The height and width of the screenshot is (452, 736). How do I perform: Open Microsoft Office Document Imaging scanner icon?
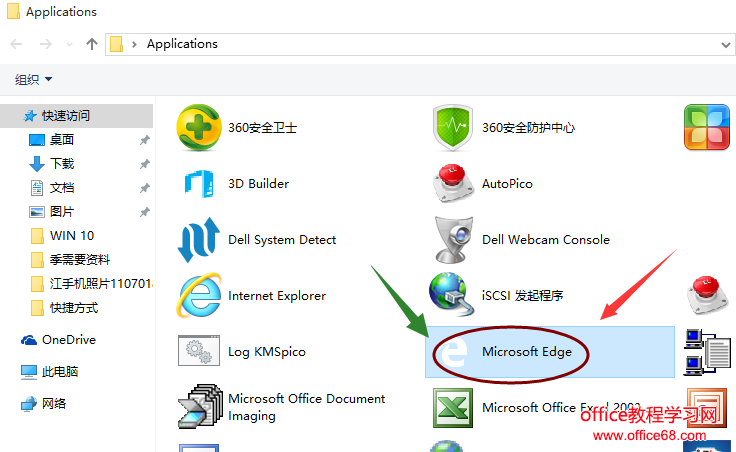(x=200, y=406)
